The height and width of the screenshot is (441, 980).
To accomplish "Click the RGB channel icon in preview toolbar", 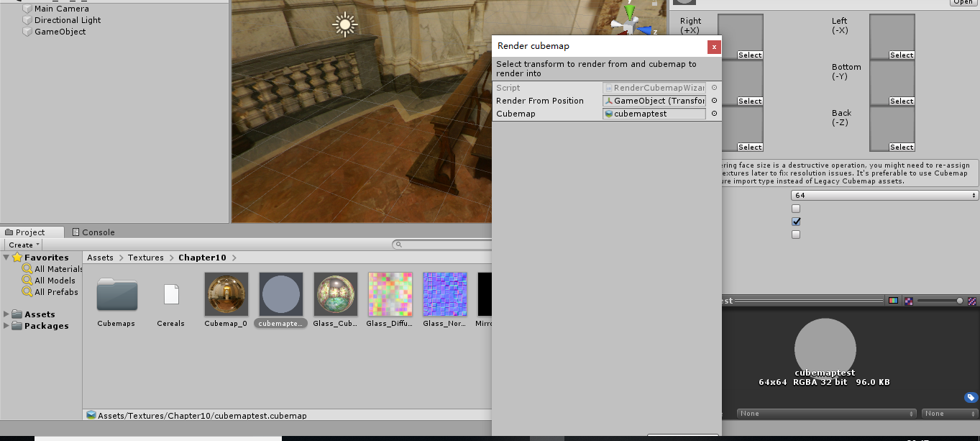I will click(x=893, y=301).
